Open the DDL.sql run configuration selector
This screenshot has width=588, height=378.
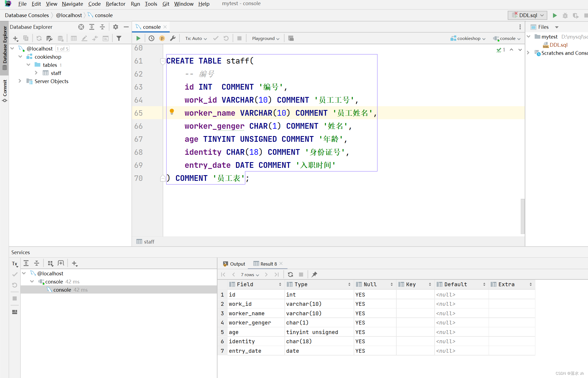[x=527, y=15]
